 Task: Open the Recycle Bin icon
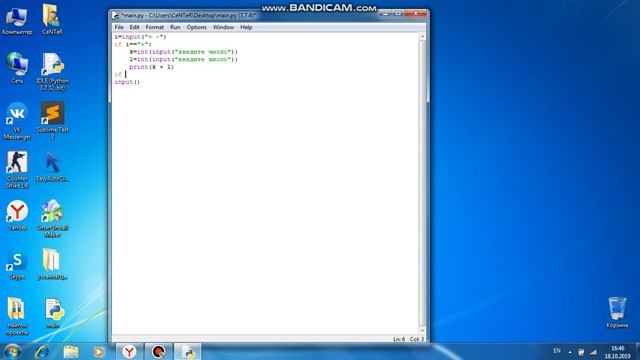[x=617, y=313]
